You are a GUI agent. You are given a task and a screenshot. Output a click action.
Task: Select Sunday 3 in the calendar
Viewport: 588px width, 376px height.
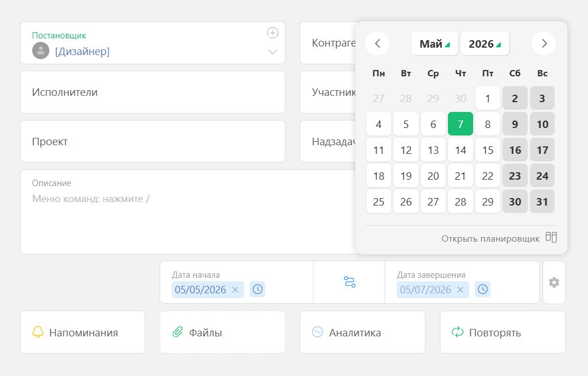tap(542, 98)
